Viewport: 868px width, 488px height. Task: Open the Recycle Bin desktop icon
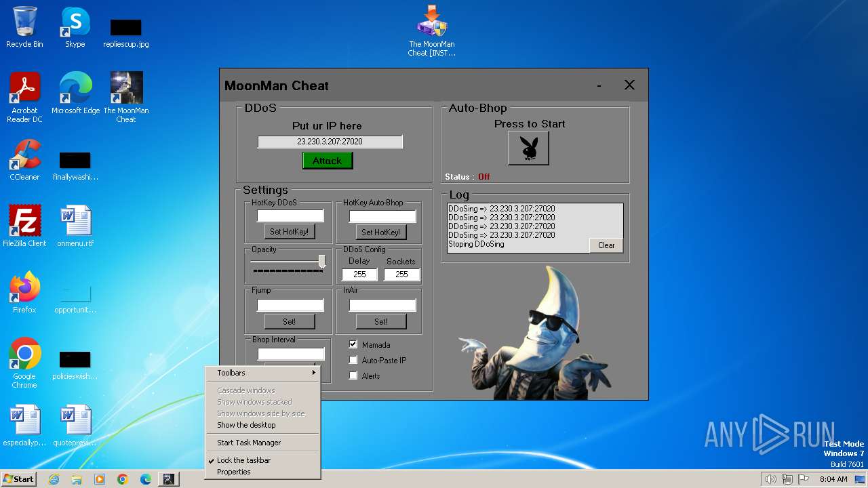click(24, 27)
